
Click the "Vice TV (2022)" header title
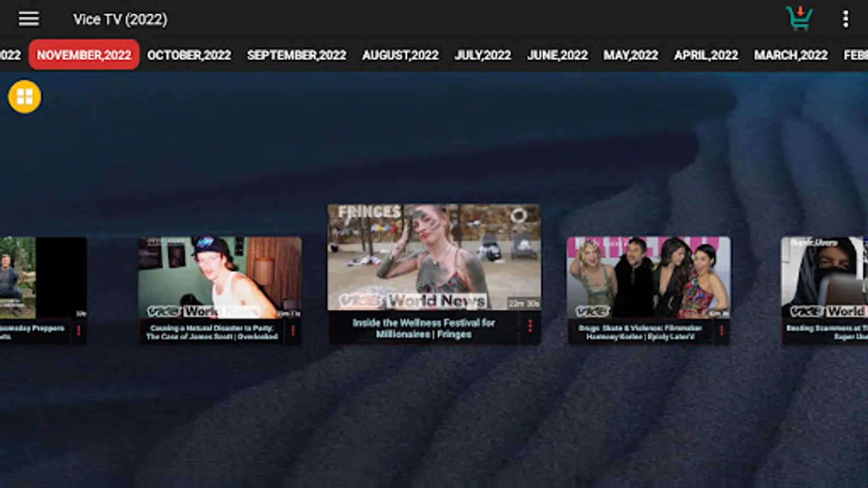120,20
